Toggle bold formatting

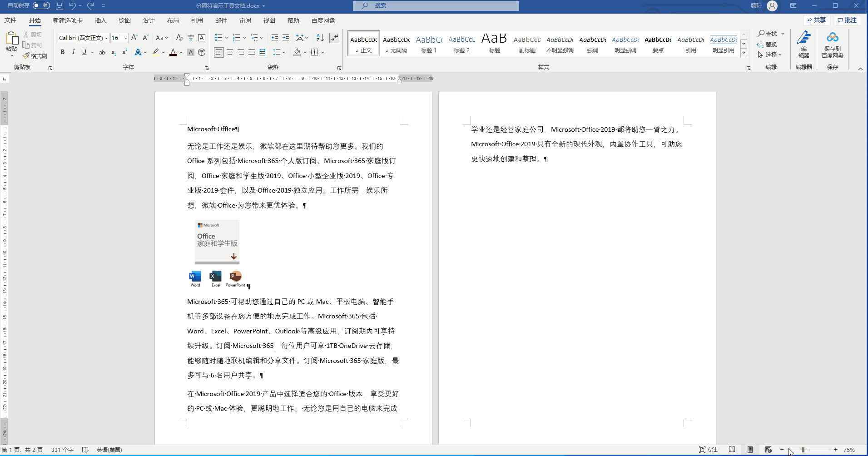pyautogui.click(x=63, y=52)
